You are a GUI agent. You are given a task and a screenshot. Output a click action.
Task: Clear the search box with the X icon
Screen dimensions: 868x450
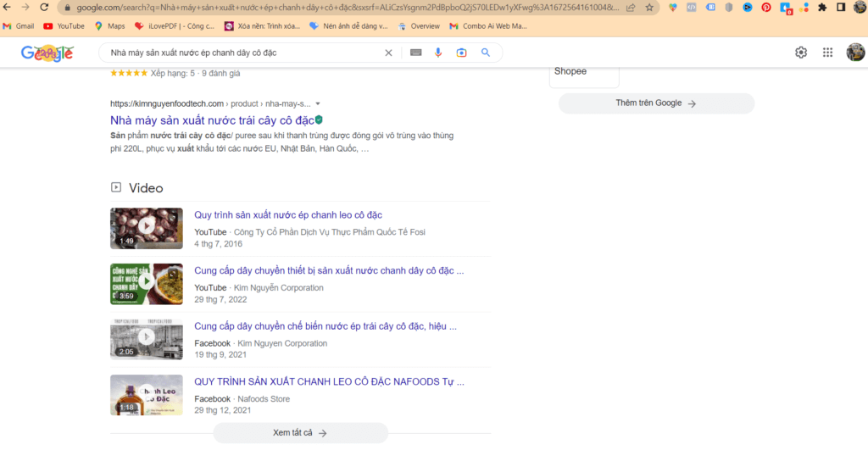click(x=388, y=53)
